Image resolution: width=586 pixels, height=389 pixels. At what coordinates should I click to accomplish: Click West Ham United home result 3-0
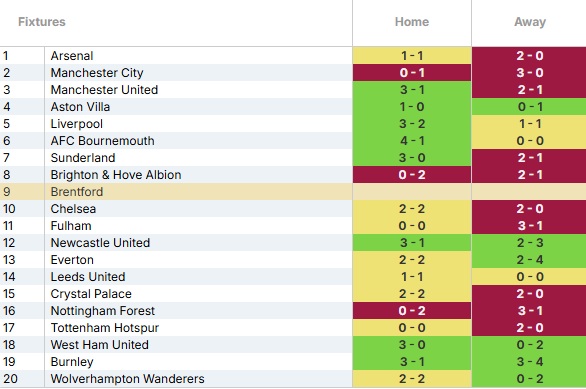point(412,345)
